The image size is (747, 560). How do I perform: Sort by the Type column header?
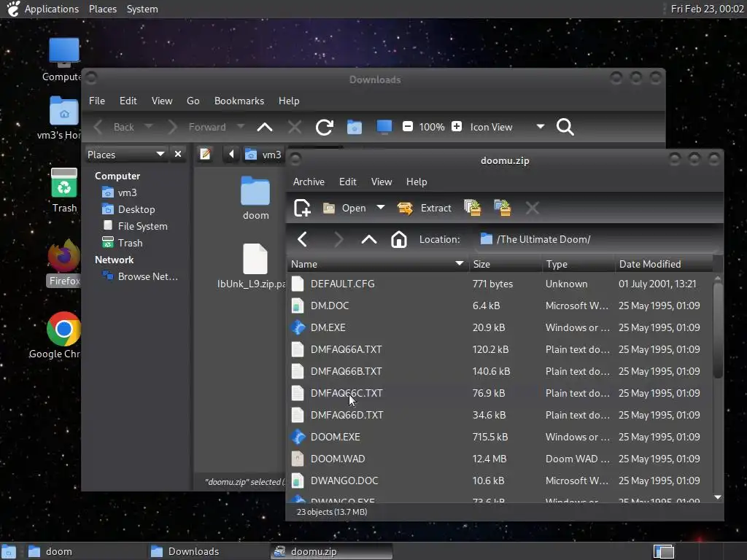(578, 264)
